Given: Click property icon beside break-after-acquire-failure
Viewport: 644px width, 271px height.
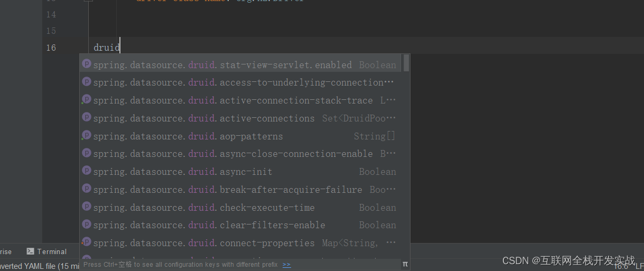Looking at the screenshot, I should tap(87, 189).
